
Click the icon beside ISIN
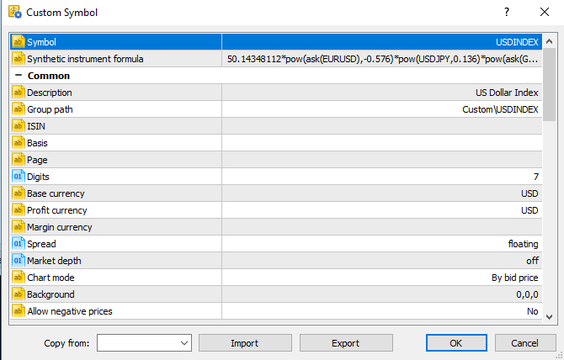coord(18,126)
